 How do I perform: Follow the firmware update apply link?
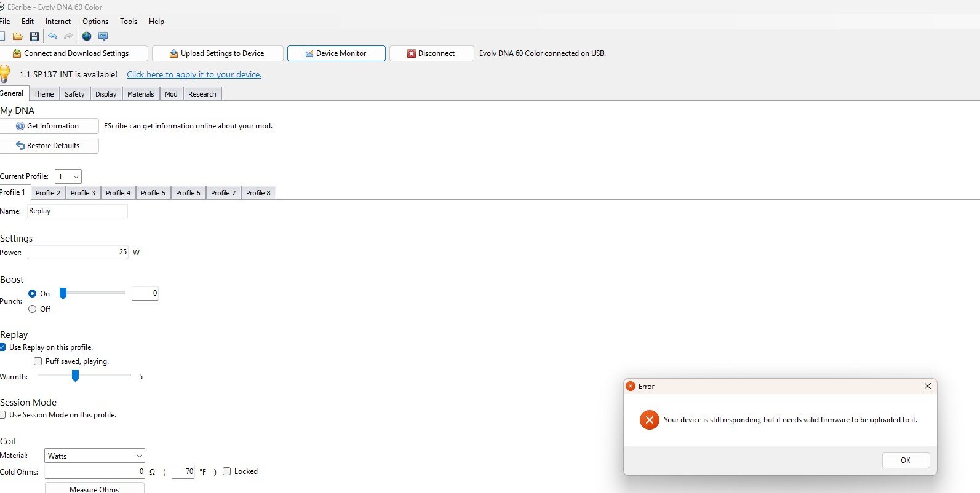194,74
